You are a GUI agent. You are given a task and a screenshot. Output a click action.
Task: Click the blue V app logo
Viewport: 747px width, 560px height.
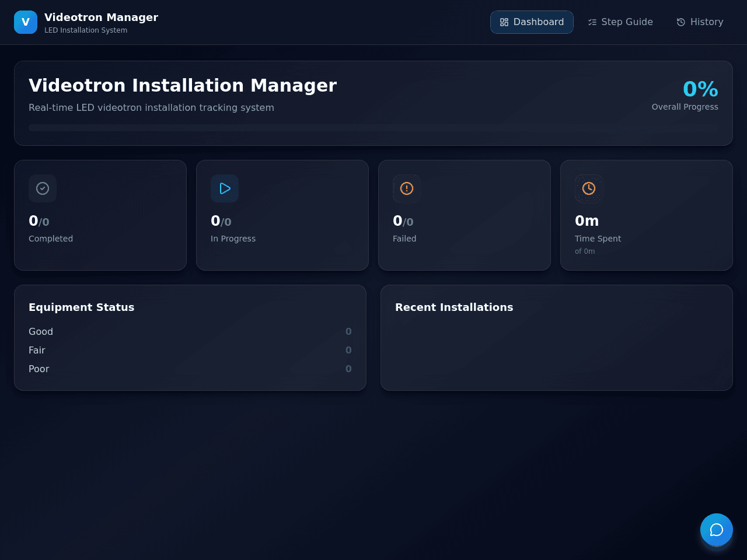point(26,22)
